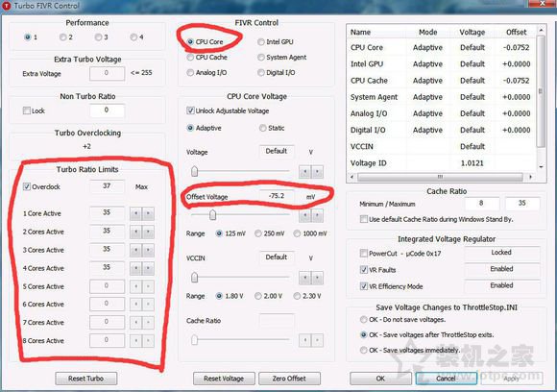Screen dimensions: 557x392
Task: Select the 250 mV offset range
Action: pos(258,233)
